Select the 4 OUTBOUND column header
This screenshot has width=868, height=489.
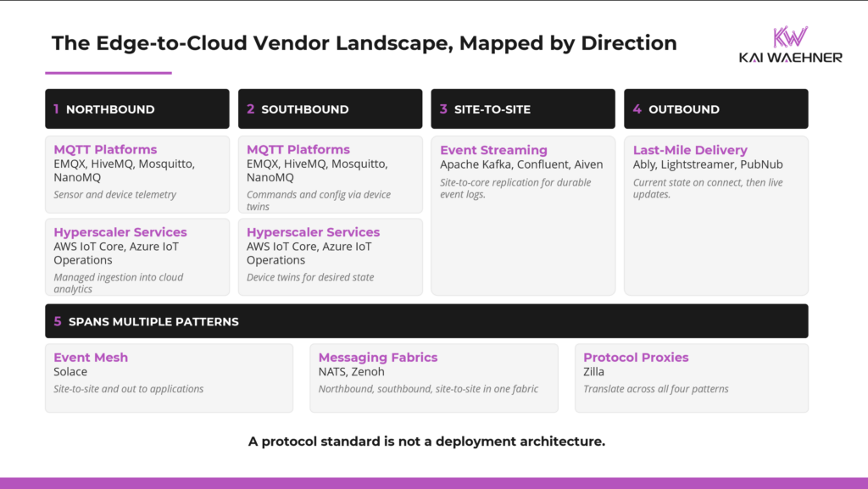[715, 109]
